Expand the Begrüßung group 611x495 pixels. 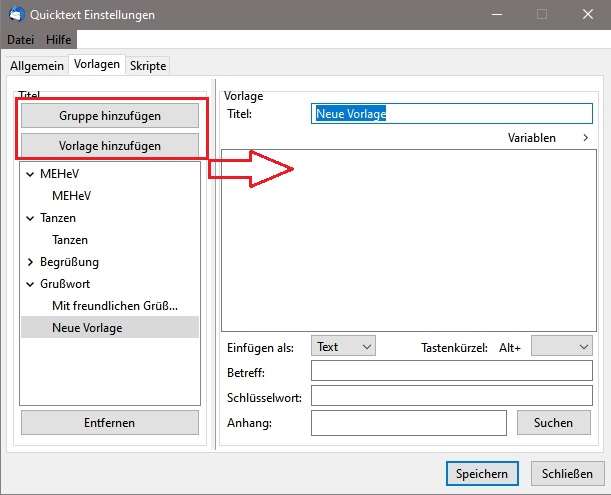[30, 262]
